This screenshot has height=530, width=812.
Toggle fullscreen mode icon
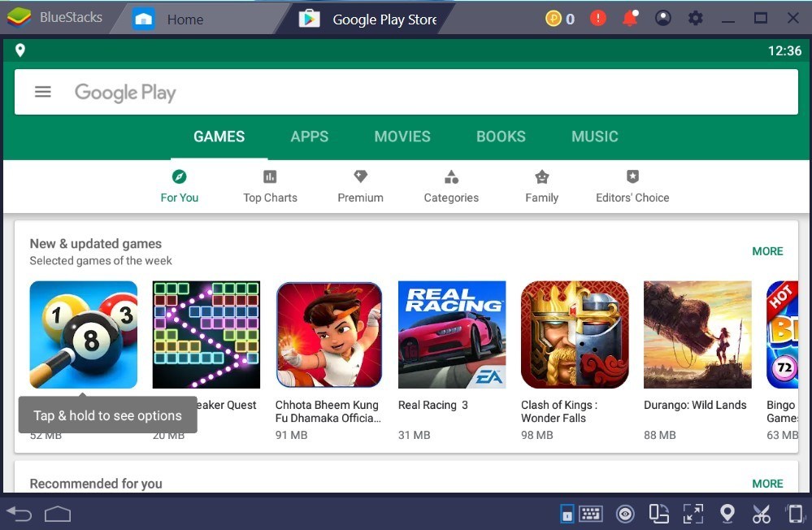(693, 513)
